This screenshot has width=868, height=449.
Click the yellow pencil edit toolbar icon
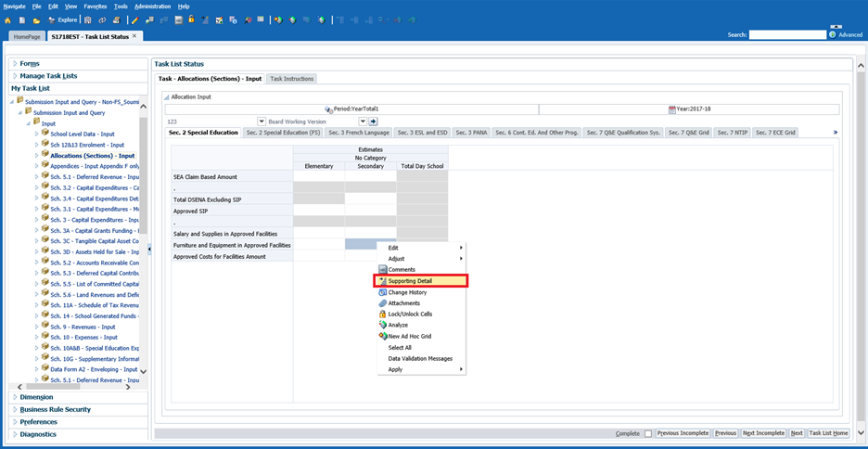pos(135,19)
